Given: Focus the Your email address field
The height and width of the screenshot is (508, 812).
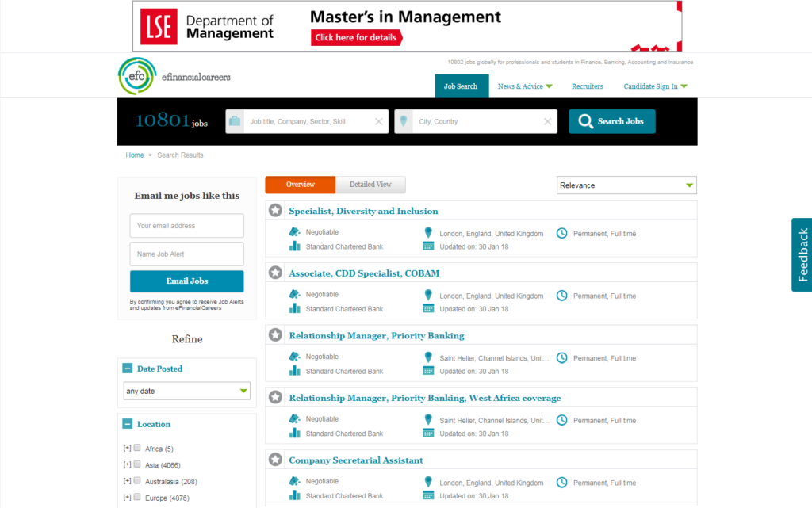Looking at the screenshot, I should (187, 226).
